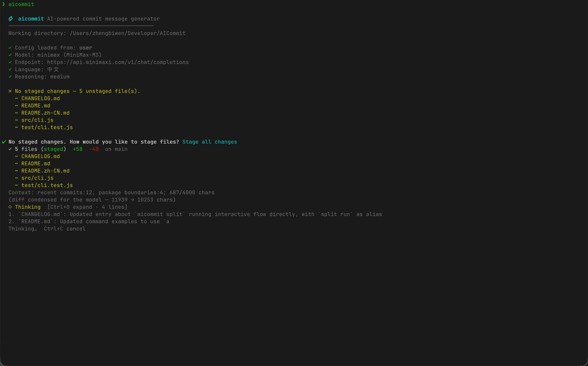Click README.zh-CN.md in the unstaged files list
Viewport: 588px width, 366px height.
(46, 113)
